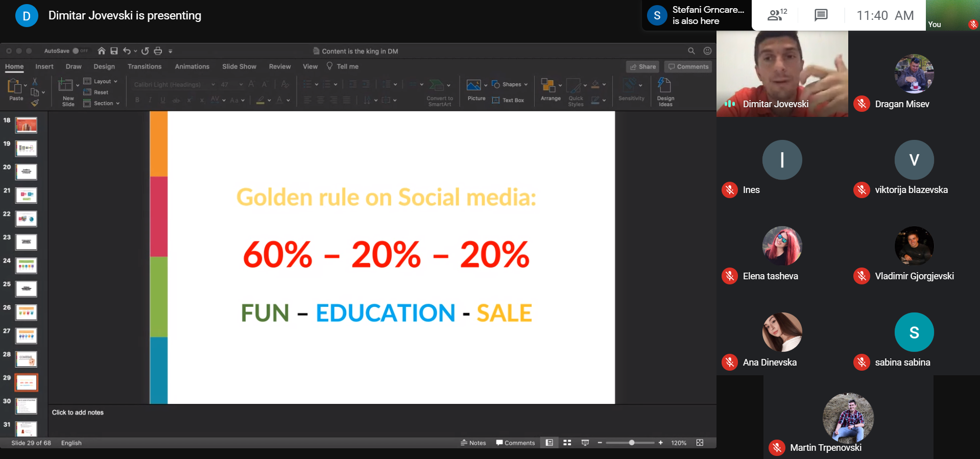This screenshot has height=459, width=980.
Task: Switch to Slide Sorter grid view
Action: coord(567,443)
